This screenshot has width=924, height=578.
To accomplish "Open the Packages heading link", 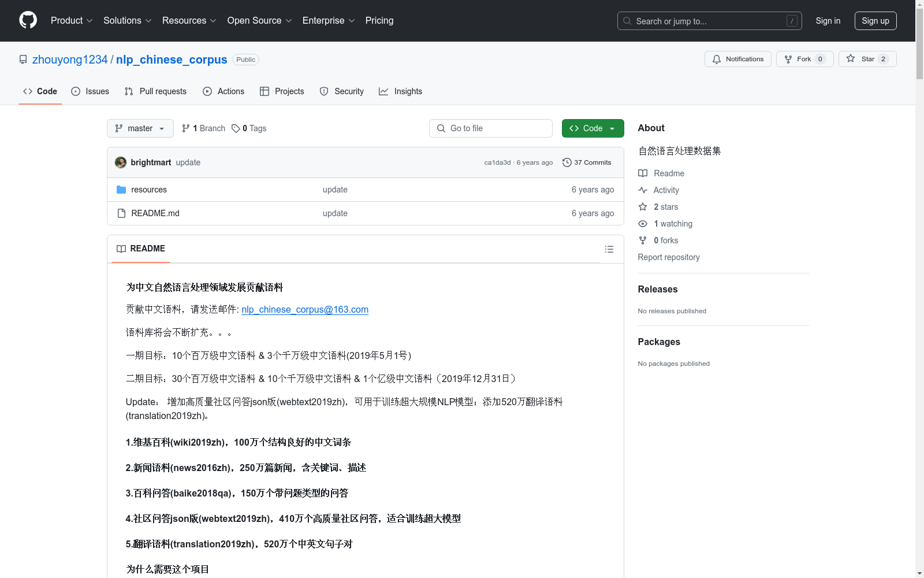I will 659,342.
